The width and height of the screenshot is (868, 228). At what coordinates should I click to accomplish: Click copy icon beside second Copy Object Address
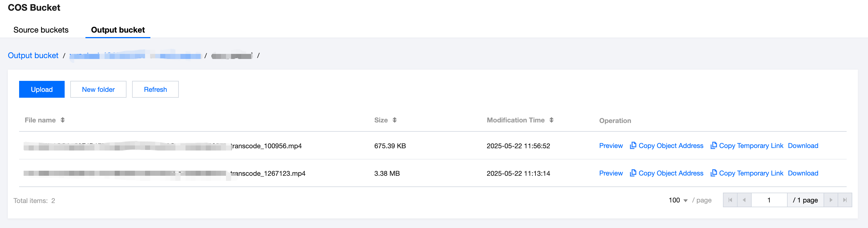(633, 173)
